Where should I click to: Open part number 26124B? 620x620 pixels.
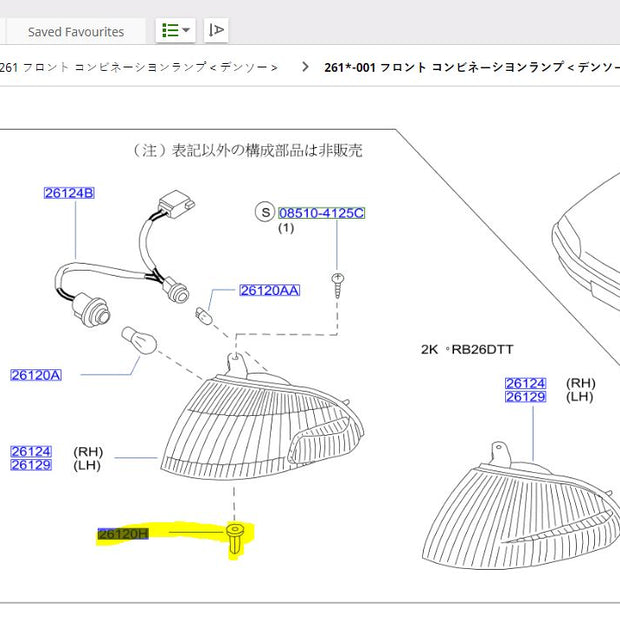68,192
